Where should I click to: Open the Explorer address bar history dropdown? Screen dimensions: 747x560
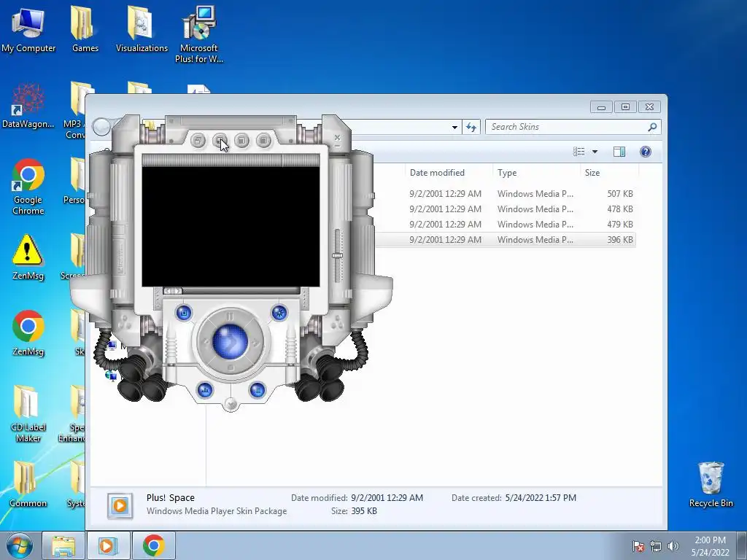point(454,127)
